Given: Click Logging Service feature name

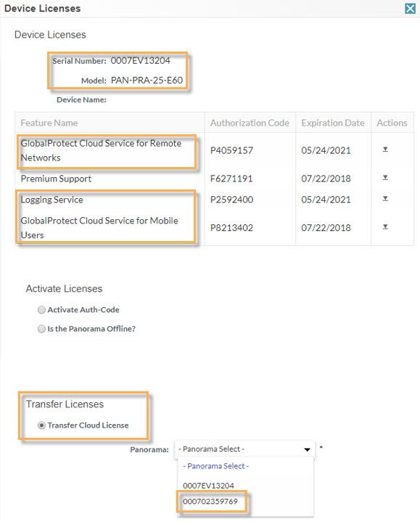Looking at the screenshot, I should click(x=52, y=200).
